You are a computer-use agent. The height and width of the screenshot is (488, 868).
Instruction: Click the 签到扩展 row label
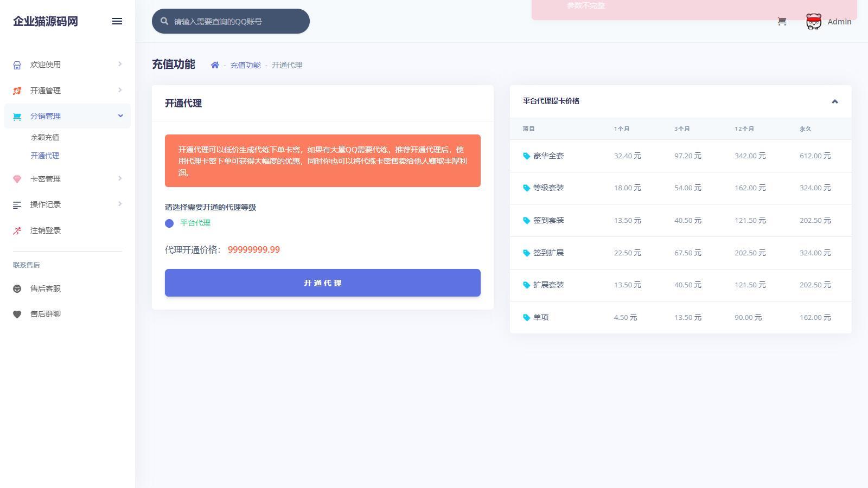pos(548,253)
